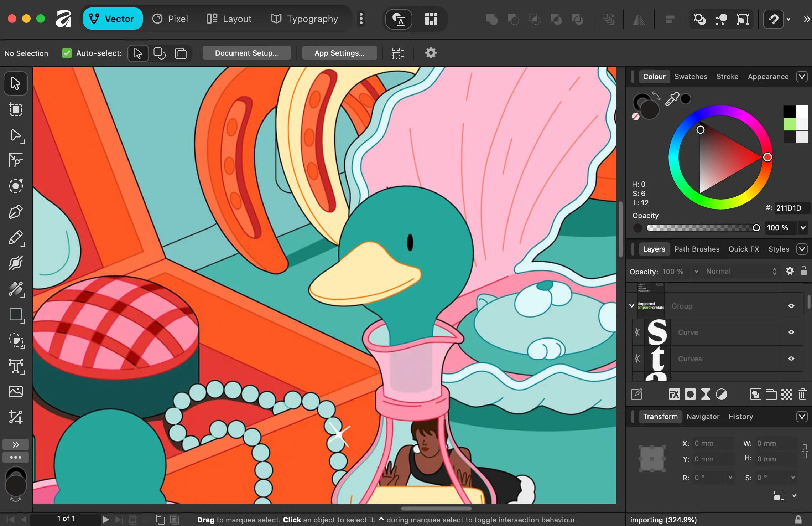The image size is (812, 526).
Task: Click the Document Setup button
Action: [246, 53]
